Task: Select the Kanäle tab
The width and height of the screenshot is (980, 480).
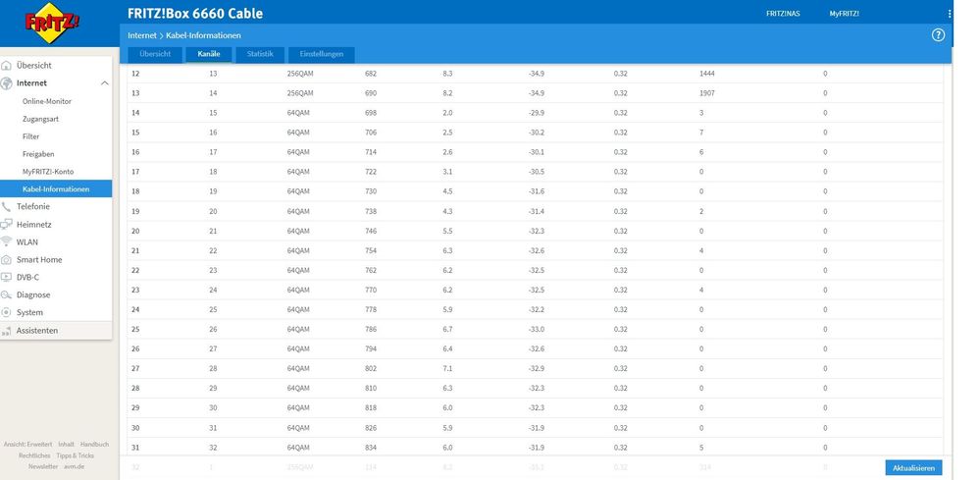Action: tap(209, 54)
